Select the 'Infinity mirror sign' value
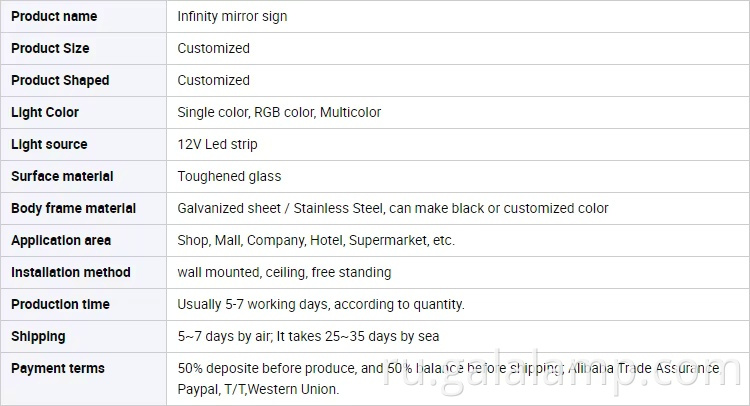Screen dimensions: 750x406 click(232, 16)
